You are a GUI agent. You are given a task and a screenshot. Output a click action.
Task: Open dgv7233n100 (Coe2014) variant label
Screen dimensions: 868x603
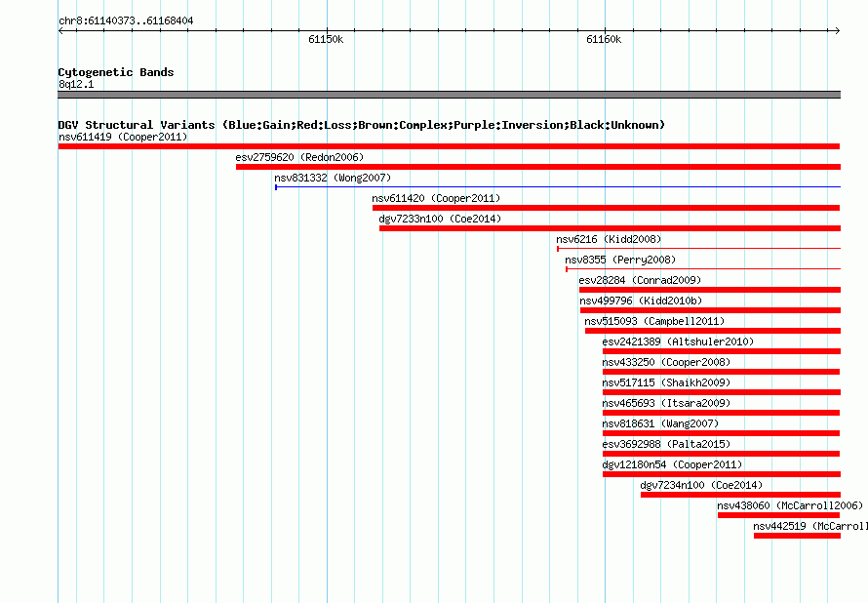440,219
